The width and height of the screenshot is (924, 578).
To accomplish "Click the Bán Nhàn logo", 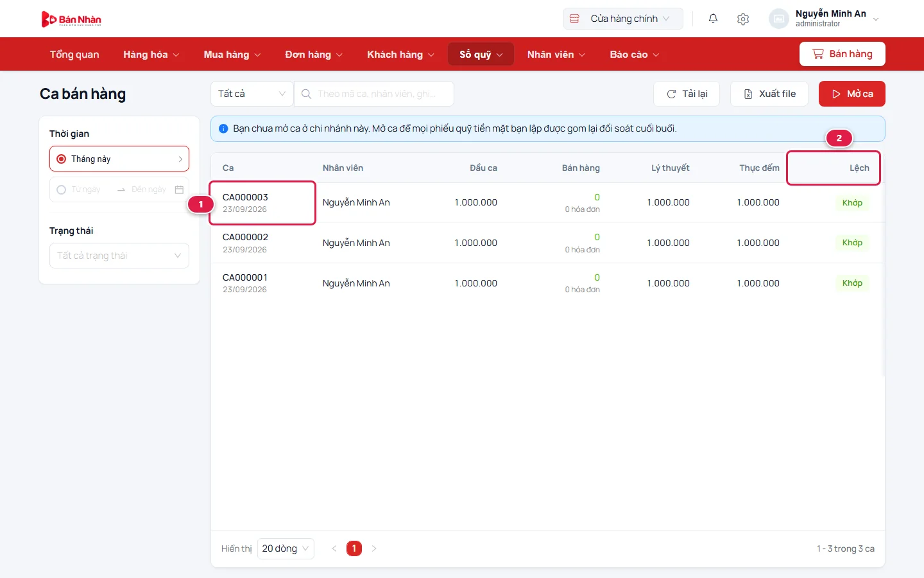I will pyautogui.click(x=71, y=19).
